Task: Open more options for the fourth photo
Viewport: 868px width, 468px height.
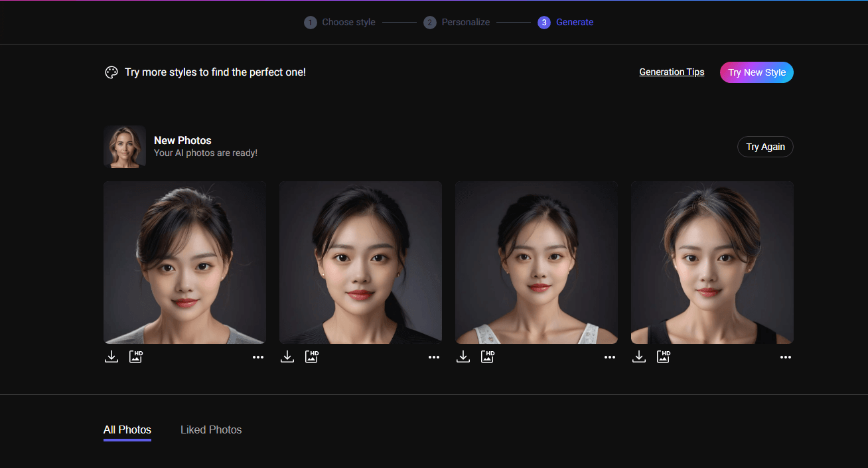Action: (x=785, y=357)
